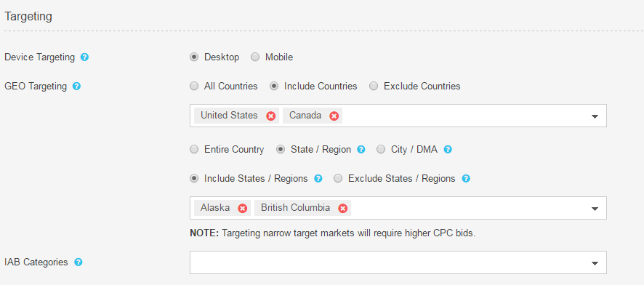644x285 pixels.
Task: Open help icon next to IAB Categories
Action: 78,262
